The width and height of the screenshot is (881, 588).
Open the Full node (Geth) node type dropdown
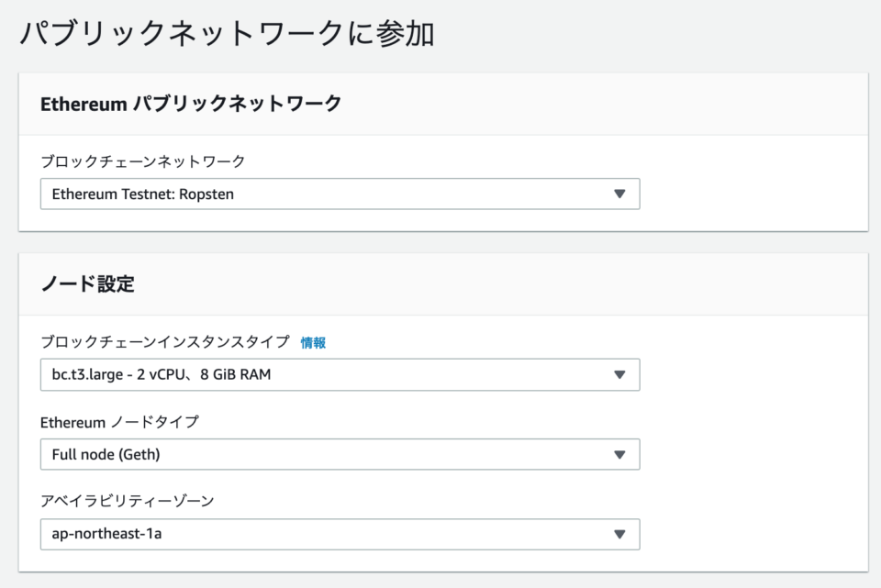point(340,454)
